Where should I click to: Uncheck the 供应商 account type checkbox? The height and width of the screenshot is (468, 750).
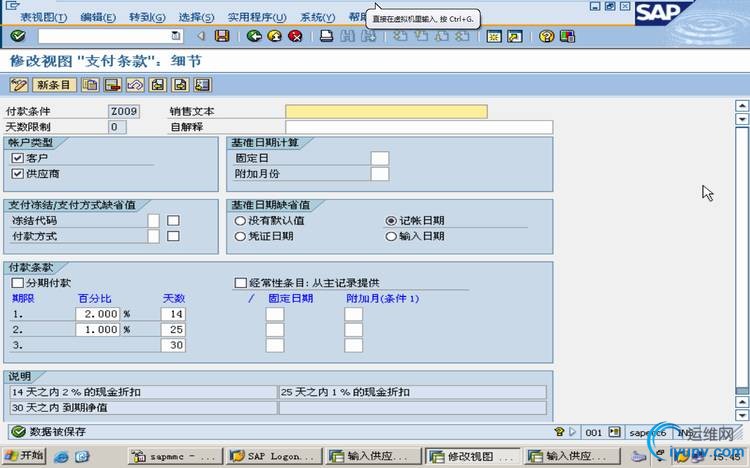click(18, 174)
